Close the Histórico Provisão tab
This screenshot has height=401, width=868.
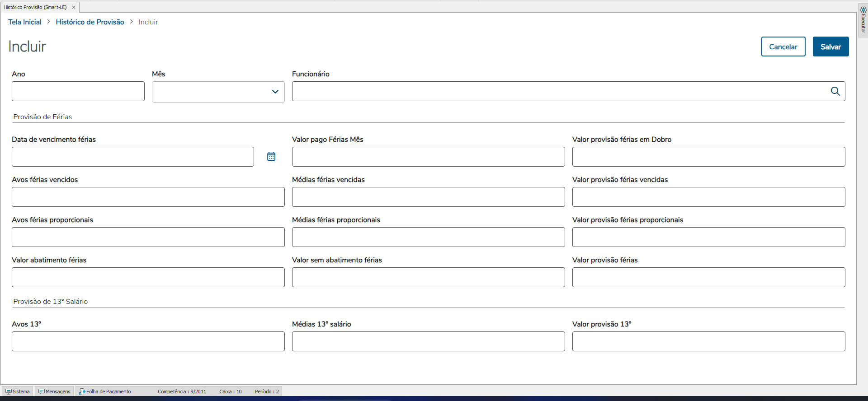[x=74, y=7]
